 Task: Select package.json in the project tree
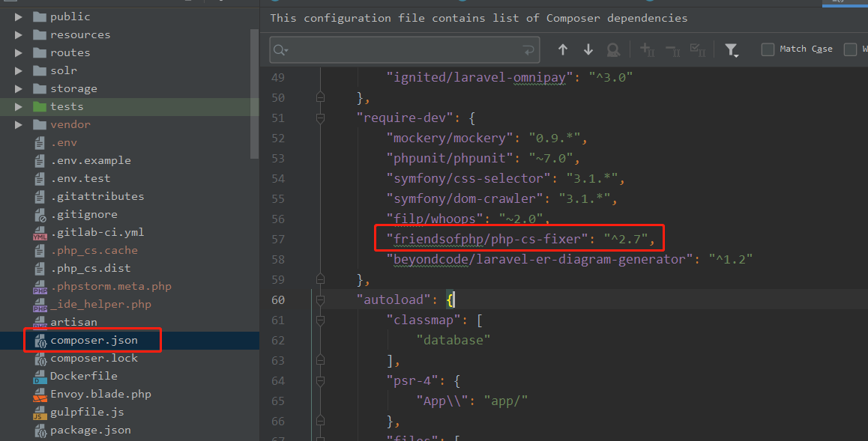[91, 431]
